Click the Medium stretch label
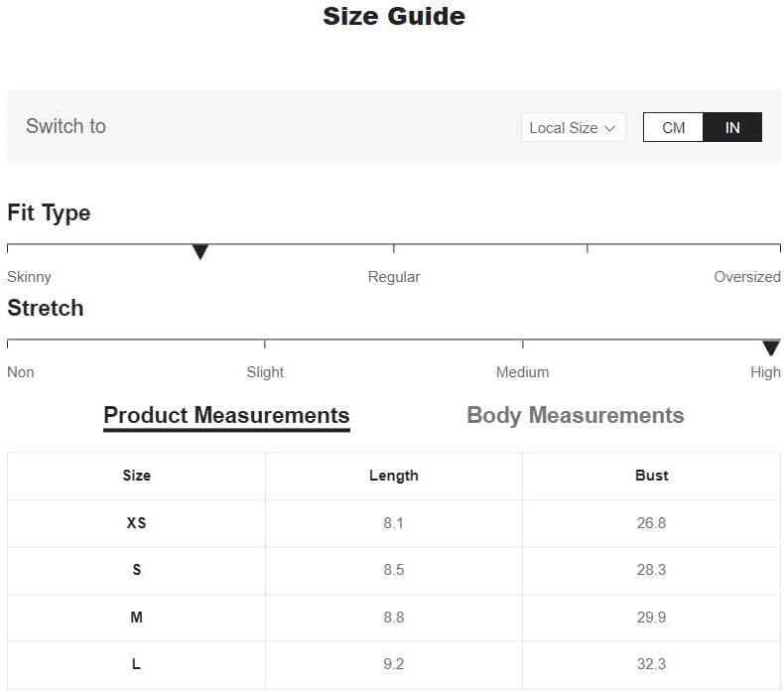 (x=522, y=372)
